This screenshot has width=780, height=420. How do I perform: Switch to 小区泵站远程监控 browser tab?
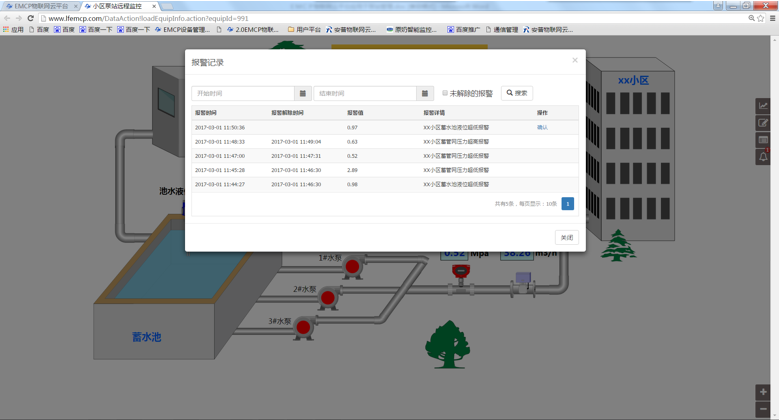117,6
